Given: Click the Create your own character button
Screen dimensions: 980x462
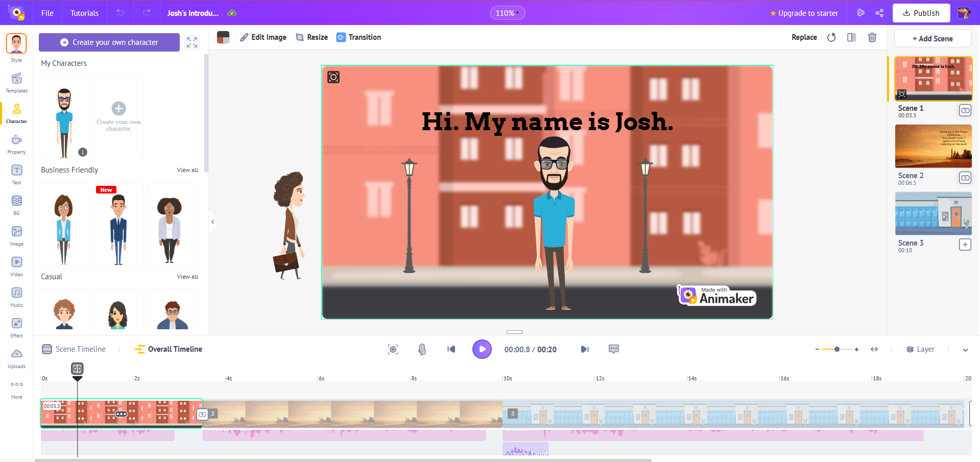Looking at the screenshot, I should tap(109, 42).
